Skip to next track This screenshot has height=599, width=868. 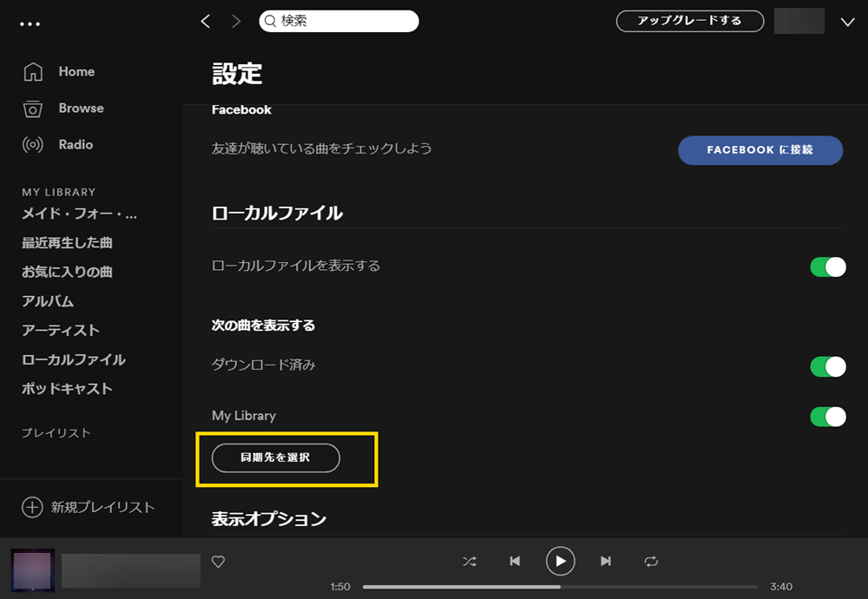(x=606, y=562)
